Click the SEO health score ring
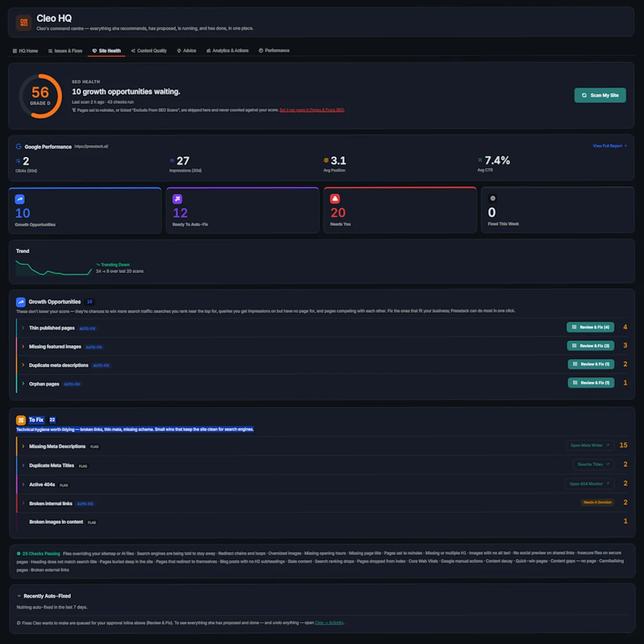Screen dimensions: 644x644 [40, 96]
